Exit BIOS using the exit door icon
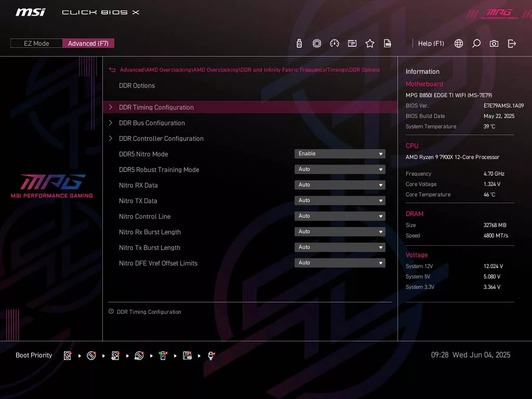The width and height of the screenshot is (532, 399). (512, 44)
